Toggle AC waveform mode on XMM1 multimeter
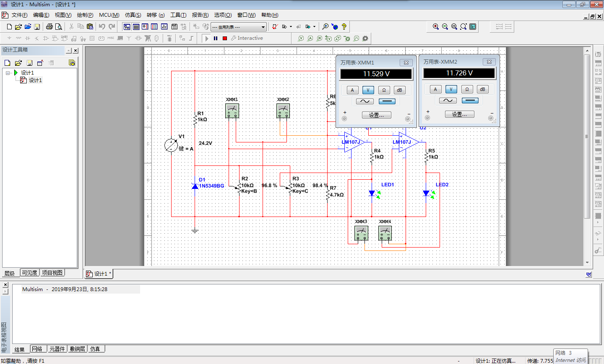This screenshot has height=364, width=604. click(364, 101)
